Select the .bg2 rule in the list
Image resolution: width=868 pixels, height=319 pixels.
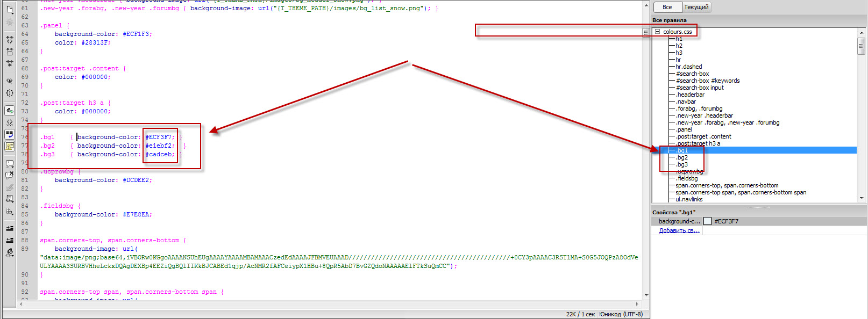(x=682, y=157)
